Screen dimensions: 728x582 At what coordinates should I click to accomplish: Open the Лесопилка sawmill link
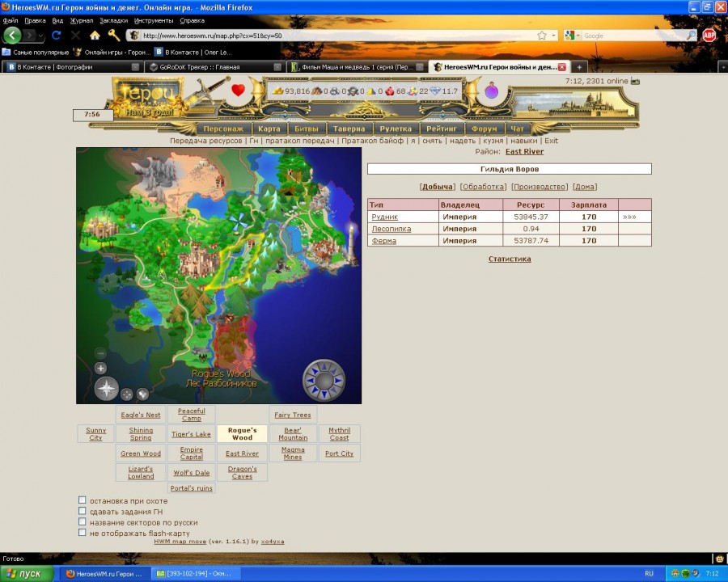392,229
